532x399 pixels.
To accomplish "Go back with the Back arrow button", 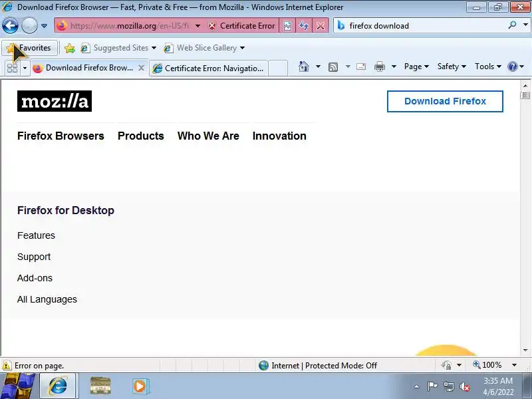I will (10, 26).
